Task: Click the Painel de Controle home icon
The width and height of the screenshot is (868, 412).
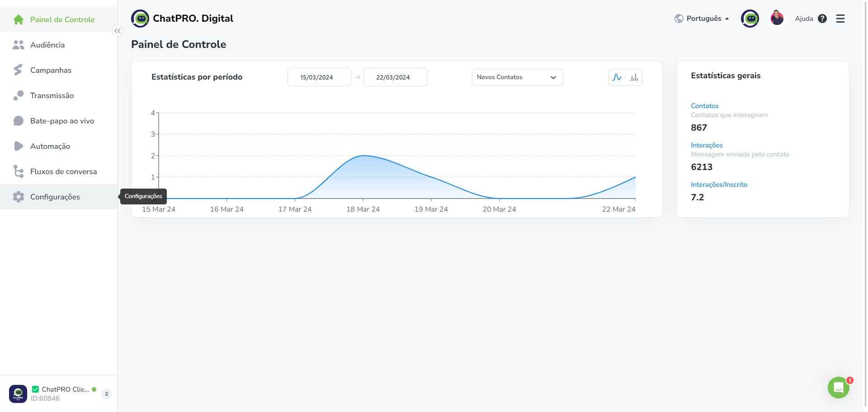Action: (x=19, y=19)
